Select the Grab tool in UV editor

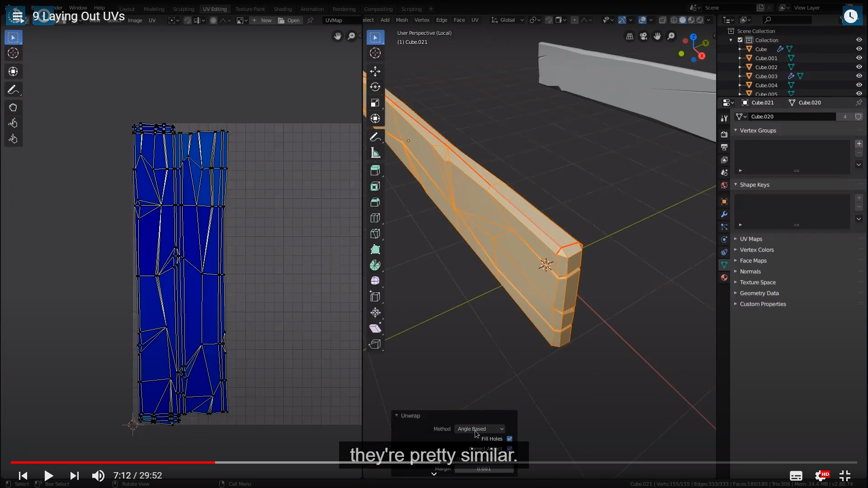coord(13,108)
